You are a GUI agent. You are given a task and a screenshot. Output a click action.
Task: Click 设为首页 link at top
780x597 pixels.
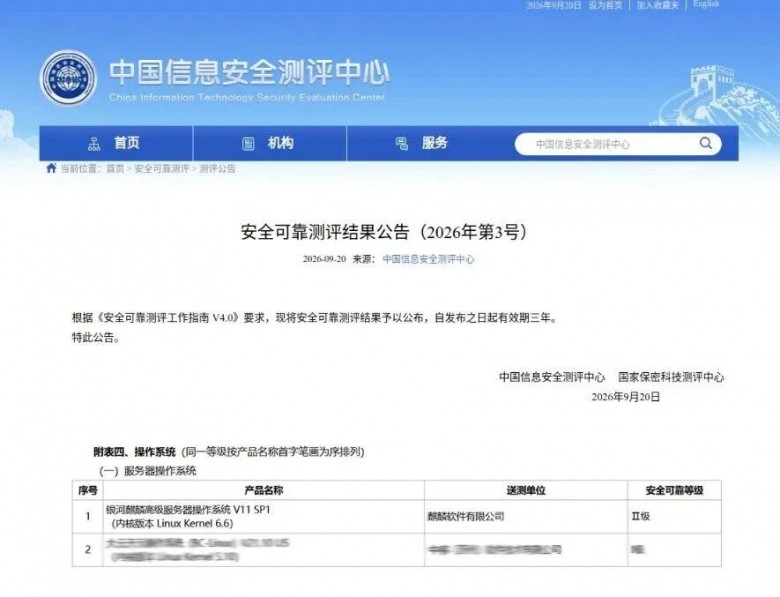coord(605,5)
